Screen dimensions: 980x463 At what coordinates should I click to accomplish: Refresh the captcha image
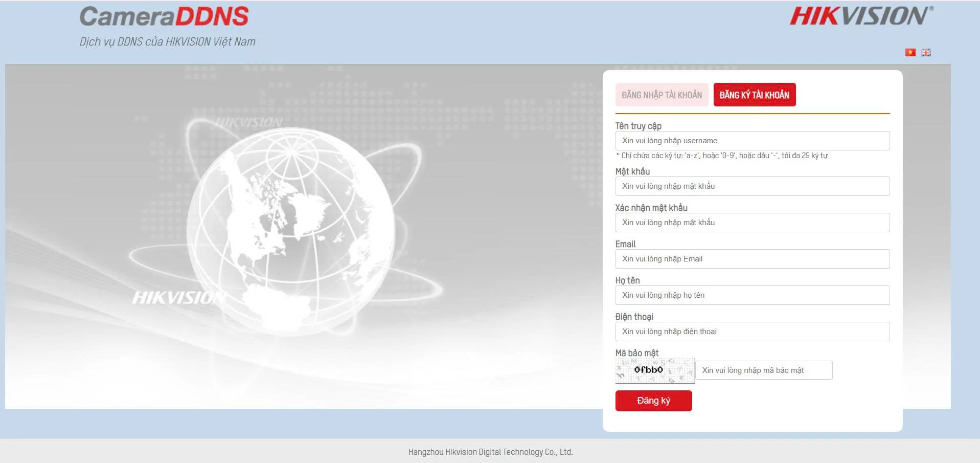tap(655, 370)
